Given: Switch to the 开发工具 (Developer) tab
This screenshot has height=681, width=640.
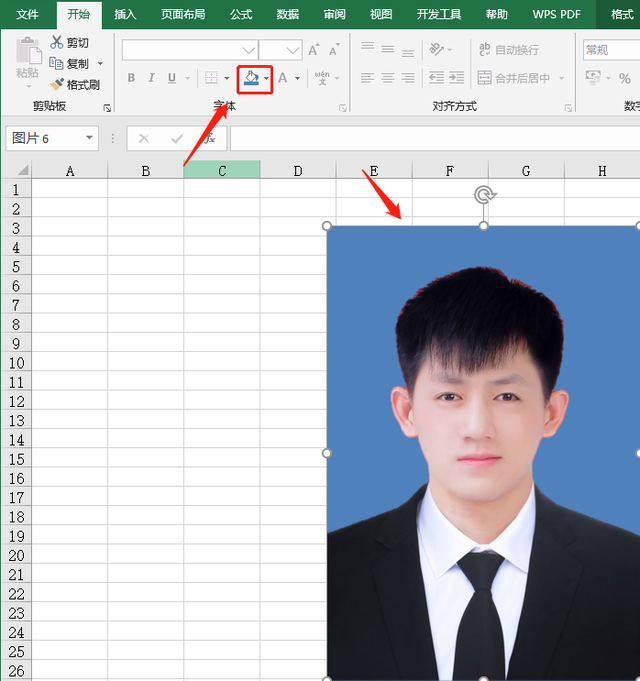Looking at the screenshot, I should [x=439, y=14].
